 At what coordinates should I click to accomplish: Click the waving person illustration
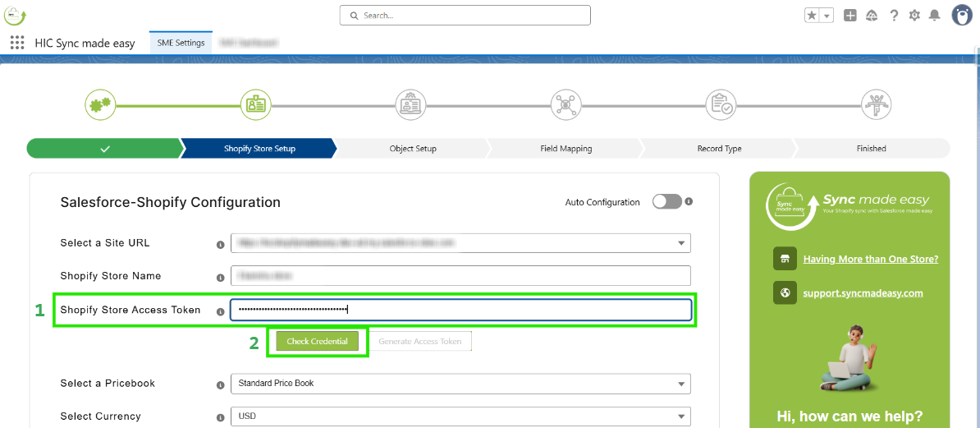click(x=849, y=358)
